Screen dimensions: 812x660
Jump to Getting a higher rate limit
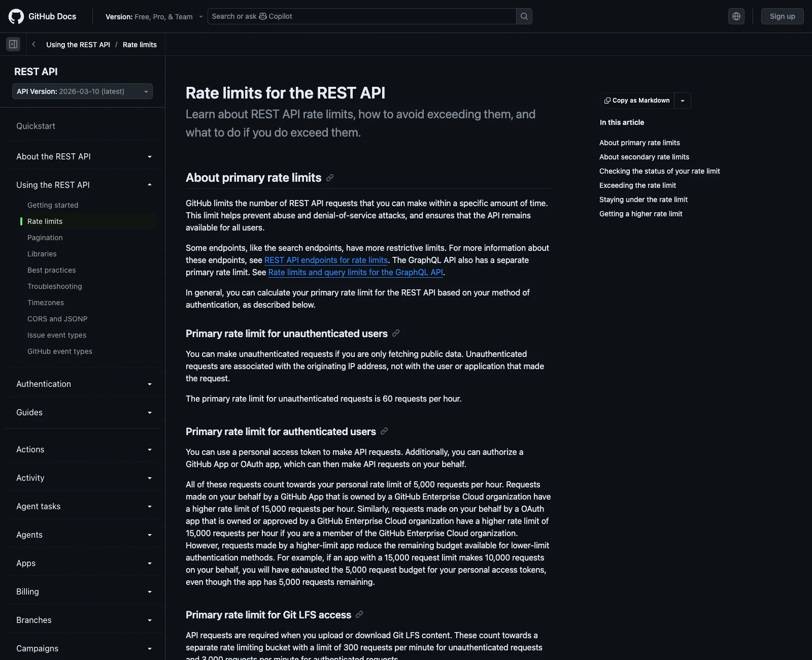[640, 214]
